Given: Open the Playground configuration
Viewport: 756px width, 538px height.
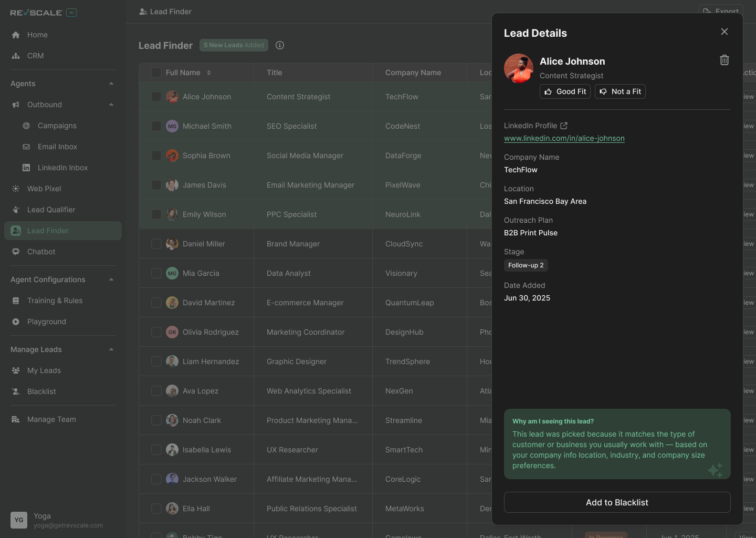Looking at the screenshot, I should pyautogui.click(x=46, y=322).
